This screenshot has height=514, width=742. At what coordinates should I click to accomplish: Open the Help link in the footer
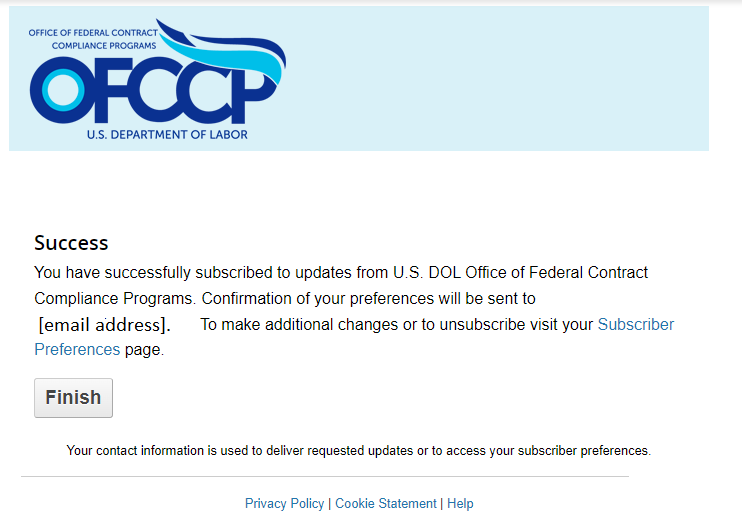coord(460,503)
